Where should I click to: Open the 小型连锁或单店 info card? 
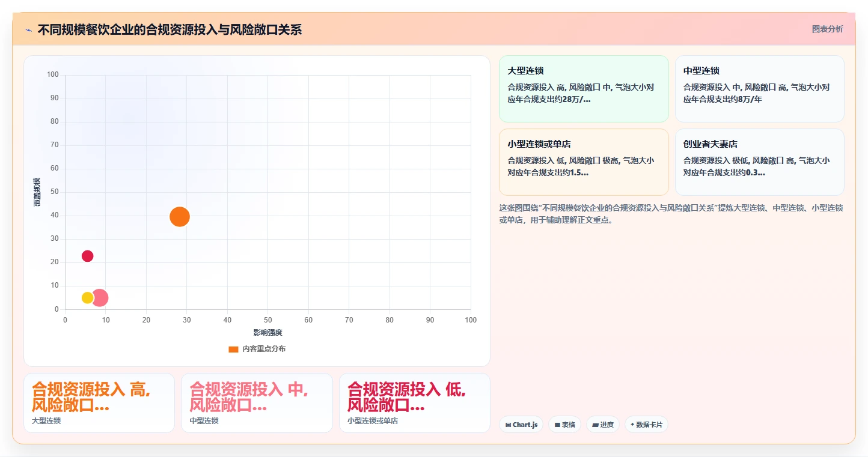point(584,162)
